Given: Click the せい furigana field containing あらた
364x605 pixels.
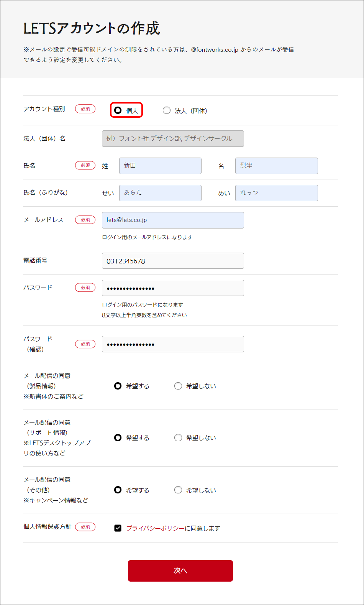Looking at the screenshot, I should coord(160,193).
